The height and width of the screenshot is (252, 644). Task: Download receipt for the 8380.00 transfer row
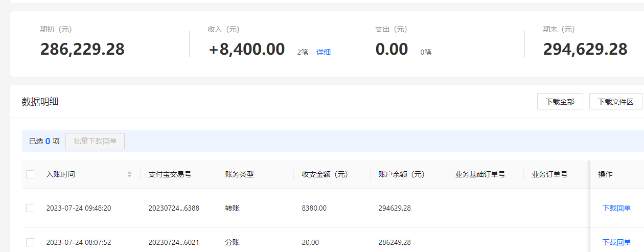[616, 208]
